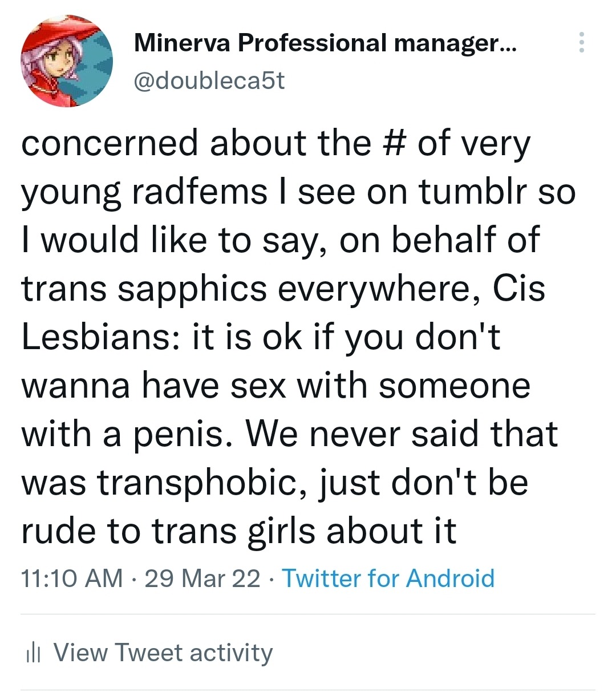Click the Tweet activity bar chart icon
This screenshot has width=616, height=692.
coord(34,653)
